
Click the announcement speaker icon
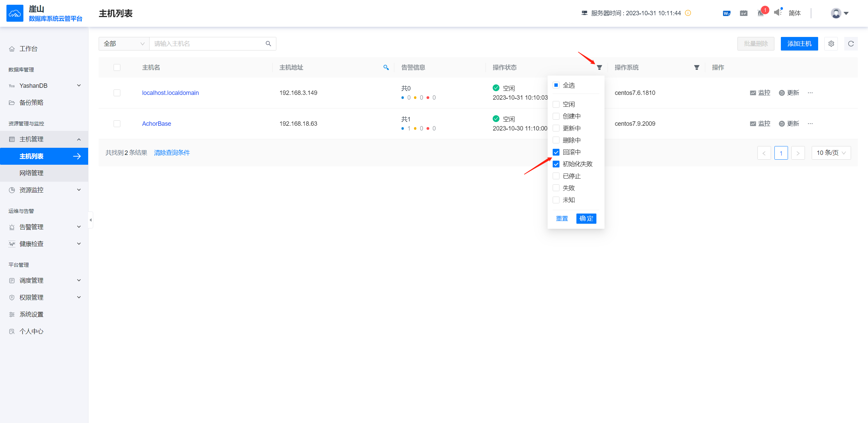777,13
